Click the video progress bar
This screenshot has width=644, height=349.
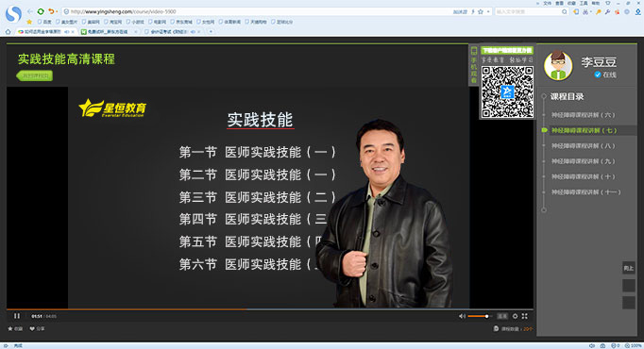pos(269,309)
